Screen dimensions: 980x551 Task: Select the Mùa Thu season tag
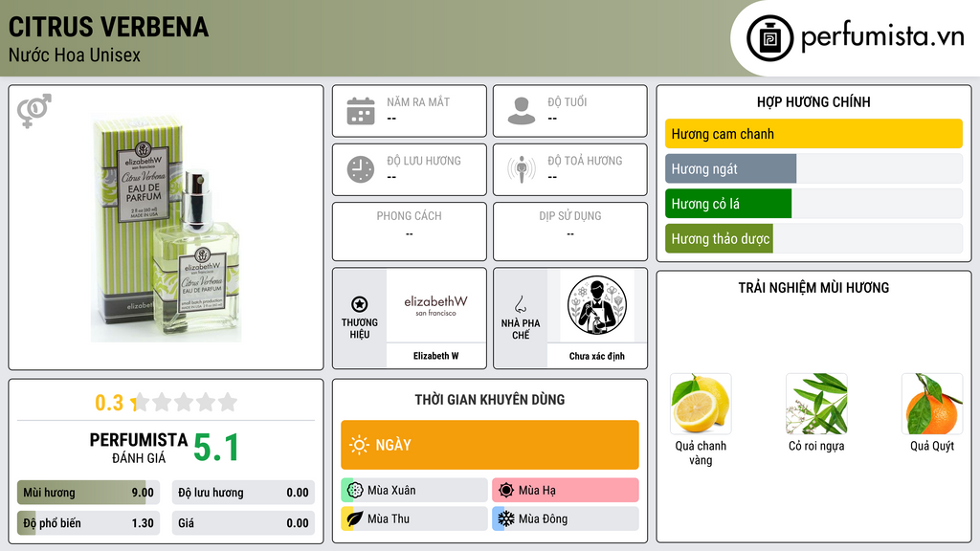point(414,518)
